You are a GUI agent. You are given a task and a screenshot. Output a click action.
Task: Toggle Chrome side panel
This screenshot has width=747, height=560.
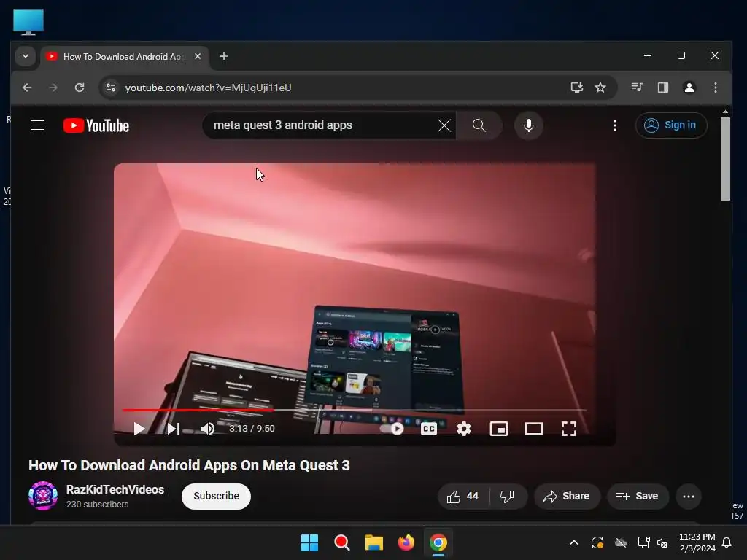coord(663,87)
